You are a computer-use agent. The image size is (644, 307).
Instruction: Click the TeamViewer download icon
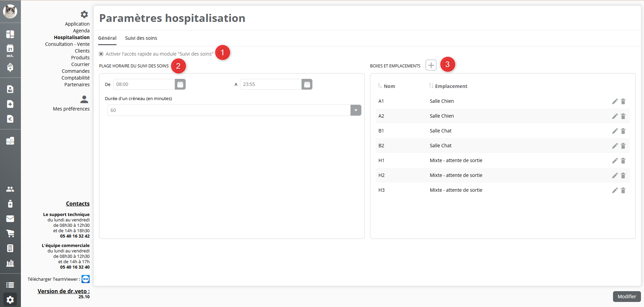pos(86,279)
